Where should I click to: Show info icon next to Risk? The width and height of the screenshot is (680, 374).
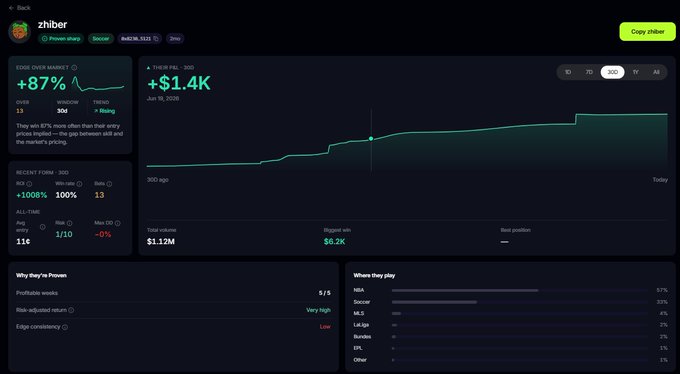tap(69, 223)
